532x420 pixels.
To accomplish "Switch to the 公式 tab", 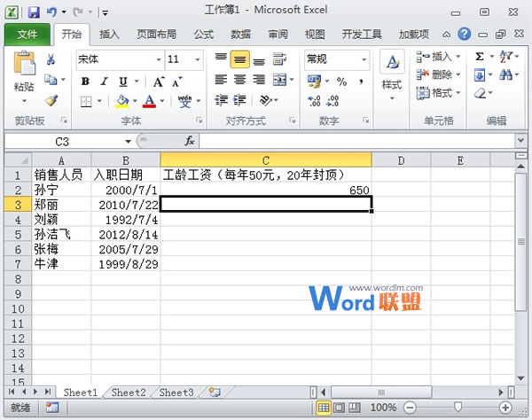I will [204, 35].
